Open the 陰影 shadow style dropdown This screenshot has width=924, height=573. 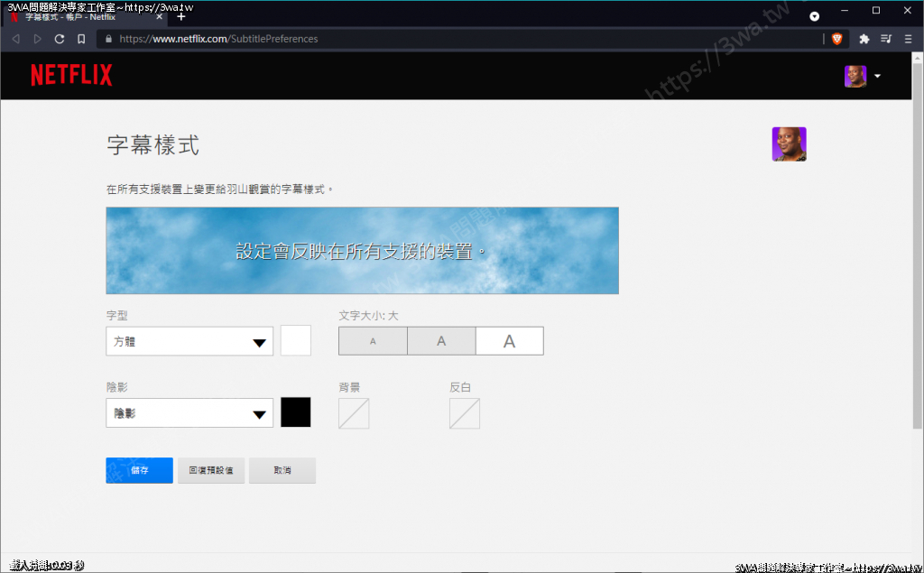click(x=189, y=413)
